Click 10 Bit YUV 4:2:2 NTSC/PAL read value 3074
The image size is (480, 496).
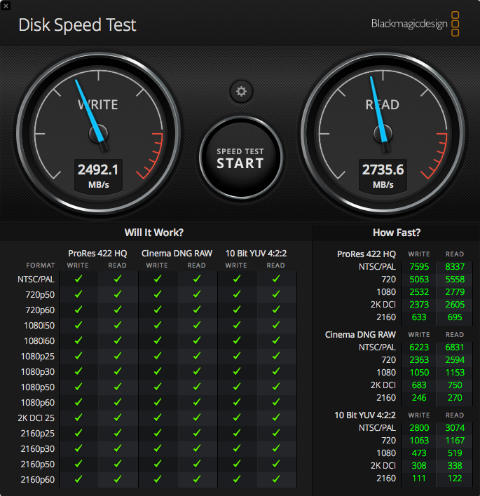coord(455,428)
